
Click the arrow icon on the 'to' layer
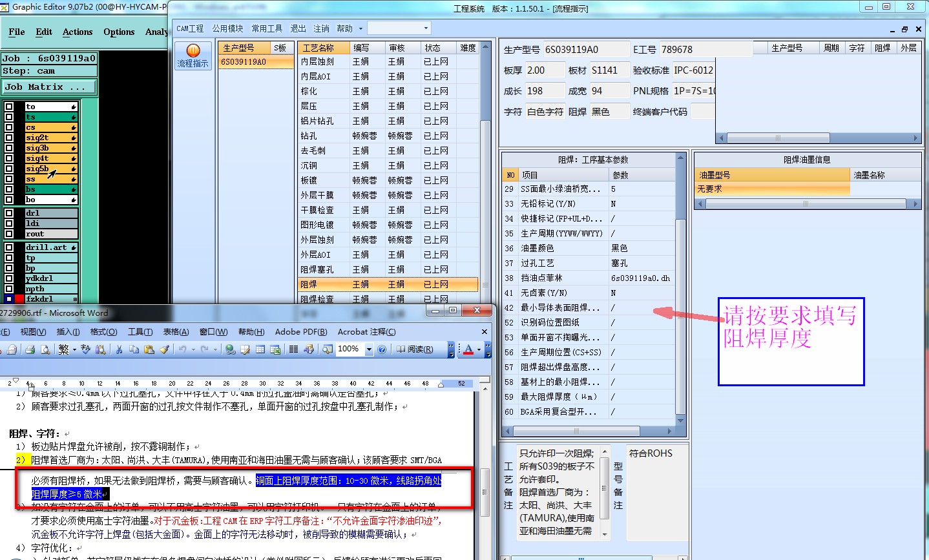[74, 107]
